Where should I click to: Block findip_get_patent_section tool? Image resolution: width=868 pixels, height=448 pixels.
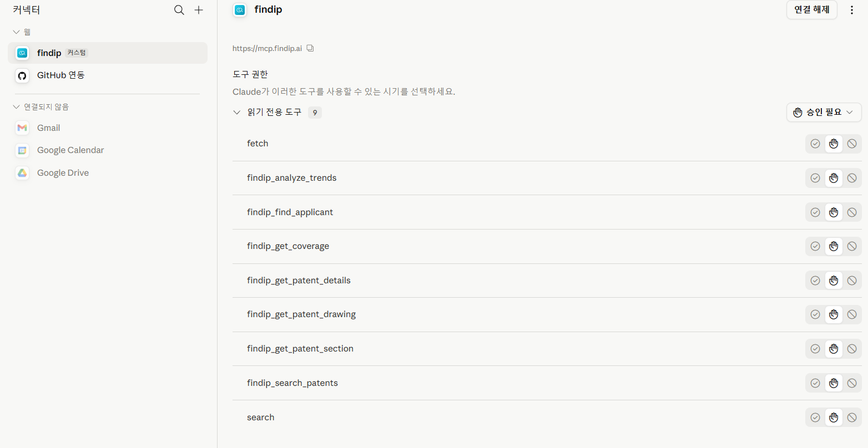point(852,349)
